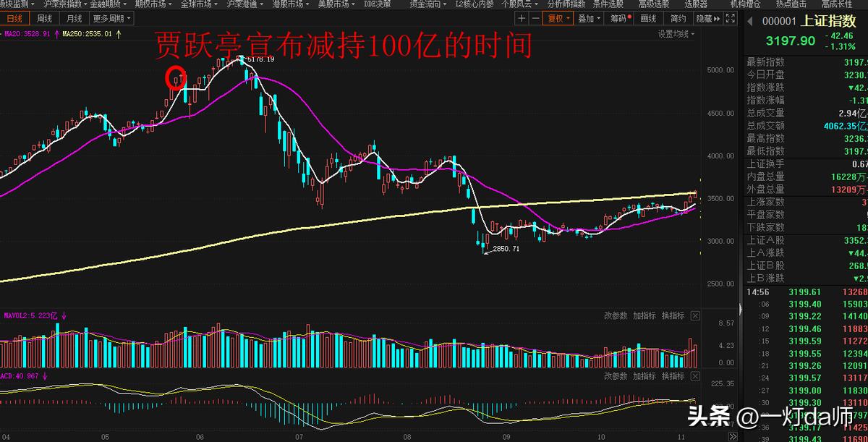Image resolution: width=868 pixels, height=442 pixels.
Task: Click MAVOL2 down arrow indicator
Action: tap(64, 316)
